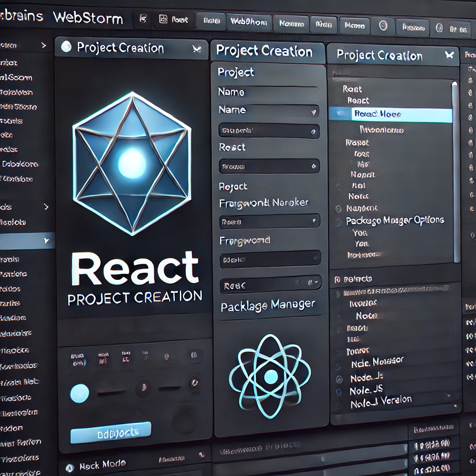
Task: Click the slider bar between the two knobs
Action: (x=169, y=388)
